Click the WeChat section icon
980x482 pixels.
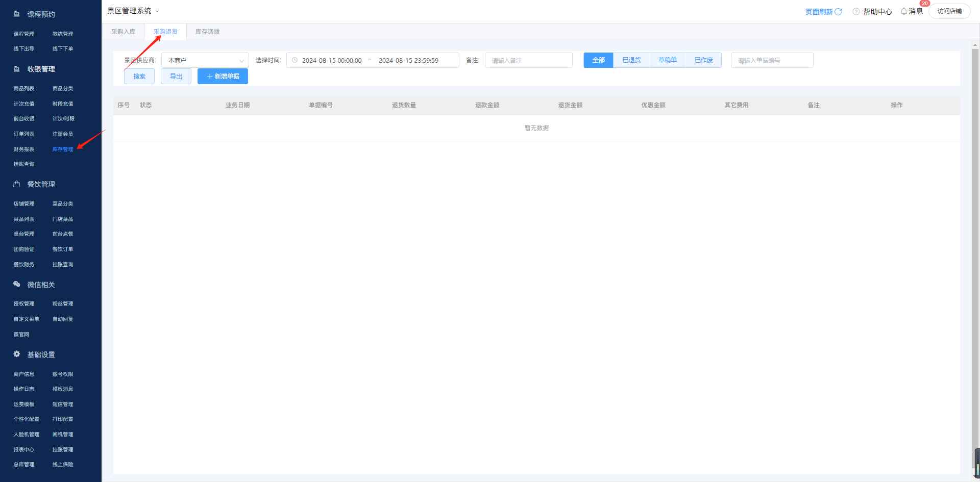click(17, 284)
